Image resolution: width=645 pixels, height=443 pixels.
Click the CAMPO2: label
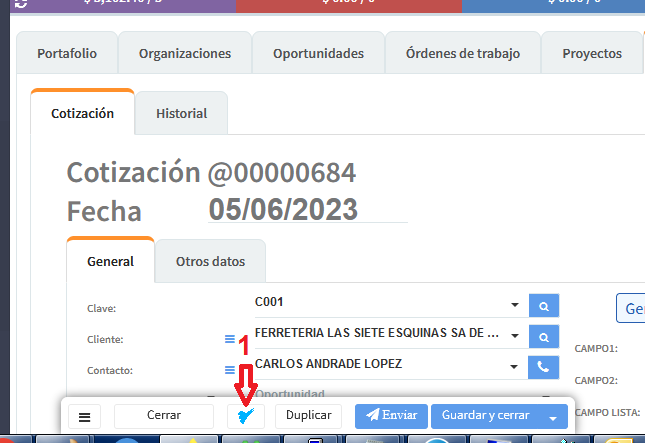[596, 380]
